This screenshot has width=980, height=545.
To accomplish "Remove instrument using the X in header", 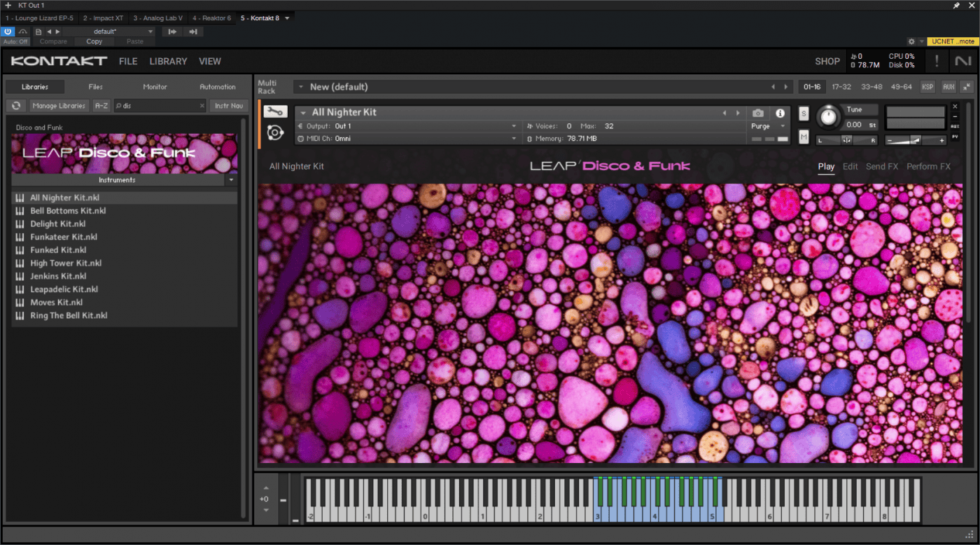I will (955, 107).
